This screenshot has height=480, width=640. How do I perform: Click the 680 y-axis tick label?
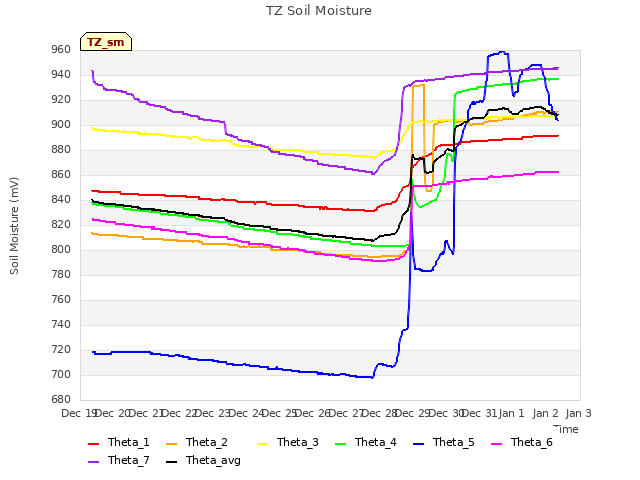coord(61,399)
